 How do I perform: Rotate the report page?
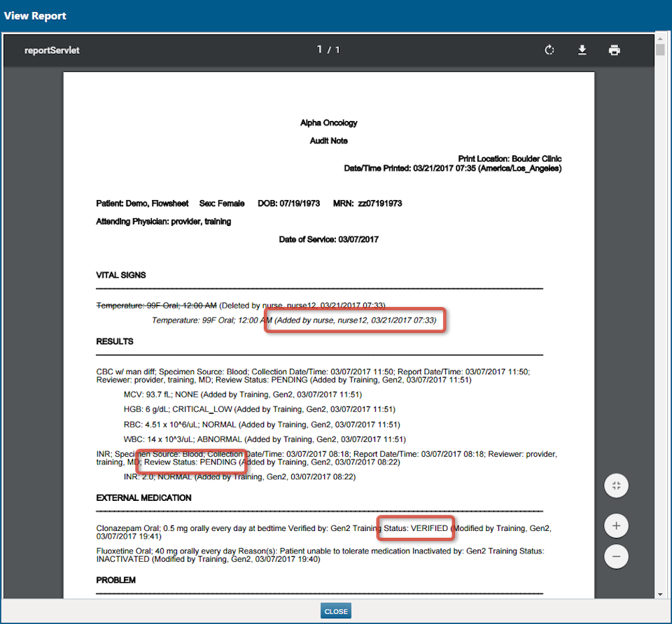[549, 50]
